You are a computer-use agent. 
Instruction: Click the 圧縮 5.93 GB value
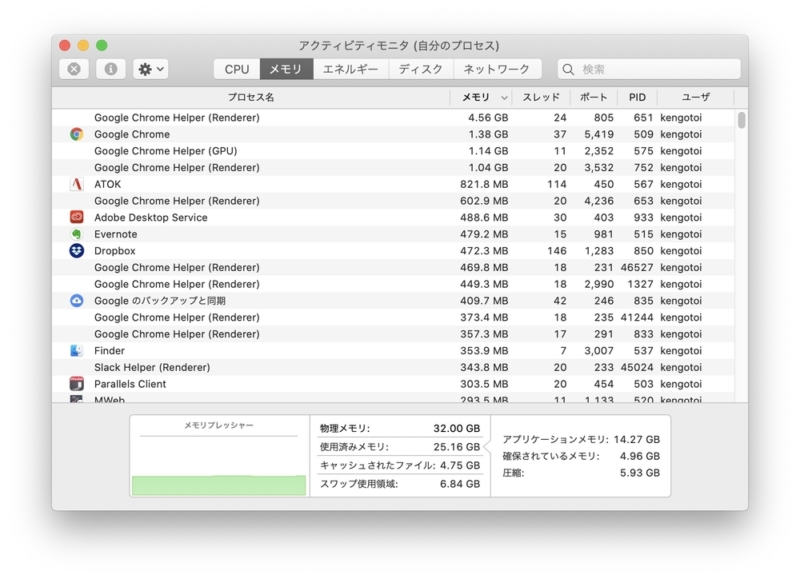pos(640,473)
